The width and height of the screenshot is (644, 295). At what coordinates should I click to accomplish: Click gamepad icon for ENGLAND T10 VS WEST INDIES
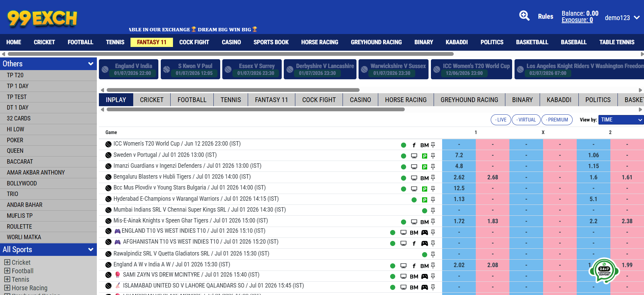point(424,232)
